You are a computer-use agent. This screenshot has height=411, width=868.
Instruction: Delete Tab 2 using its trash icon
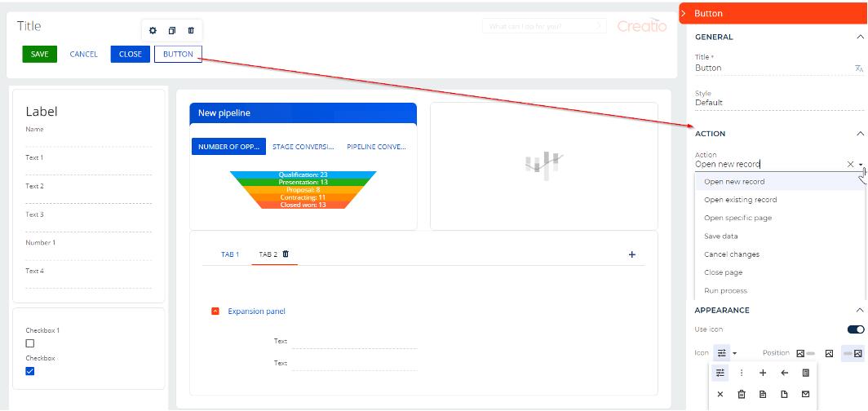[286, 254]
